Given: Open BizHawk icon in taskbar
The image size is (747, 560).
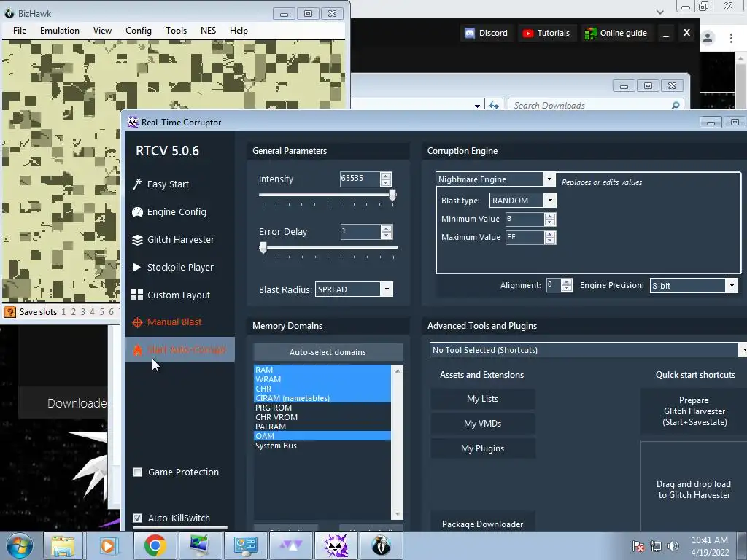Looking at the screenshot, I should pos(381,545).
